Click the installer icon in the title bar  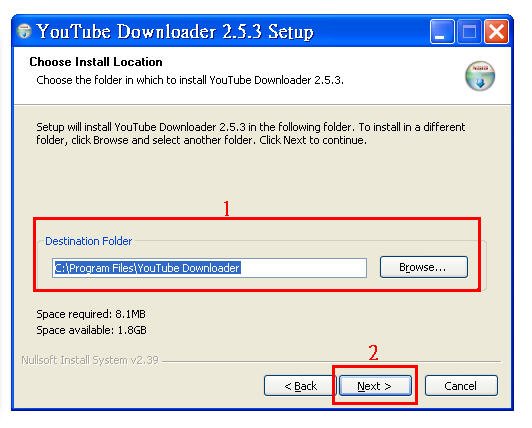(x=24, y=31)
